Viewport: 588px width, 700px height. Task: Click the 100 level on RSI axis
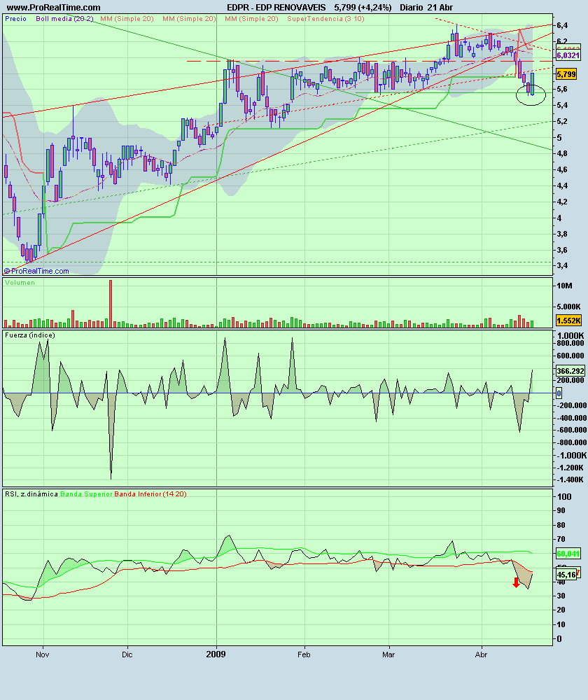pos(564,496)
